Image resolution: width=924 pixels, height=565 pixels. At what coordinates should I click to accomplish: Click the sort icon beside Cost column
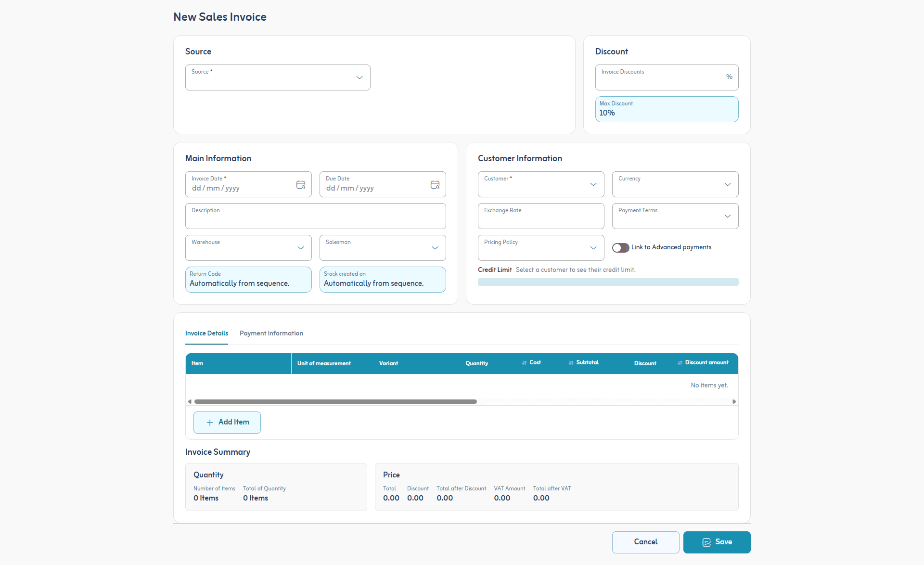click(524, 363)
